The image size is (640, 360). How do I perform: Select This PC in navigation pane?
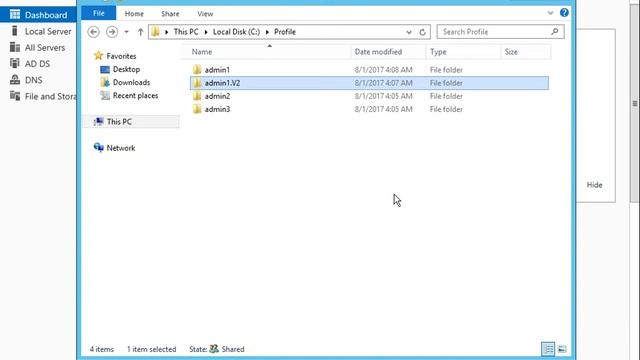(119, 122)
